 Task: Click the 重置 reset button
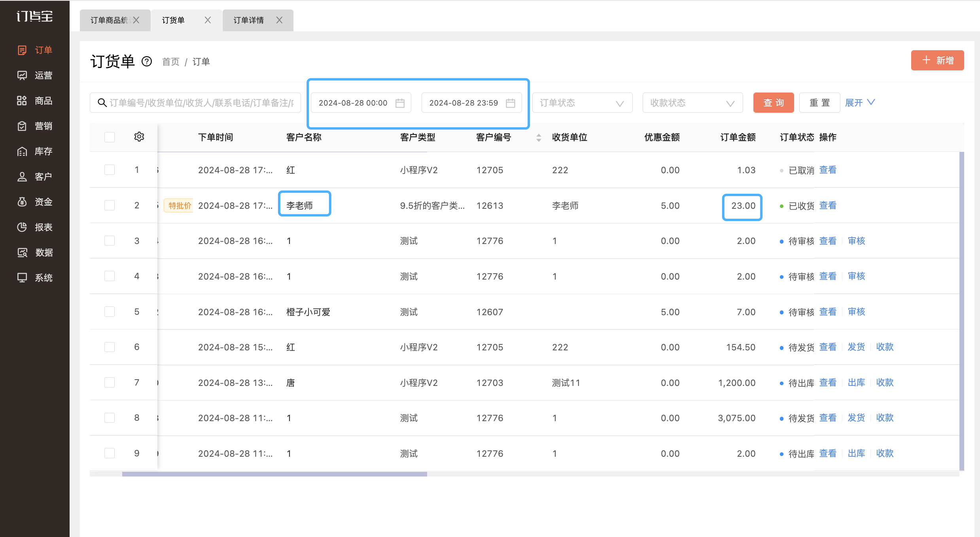pos(820,103)
